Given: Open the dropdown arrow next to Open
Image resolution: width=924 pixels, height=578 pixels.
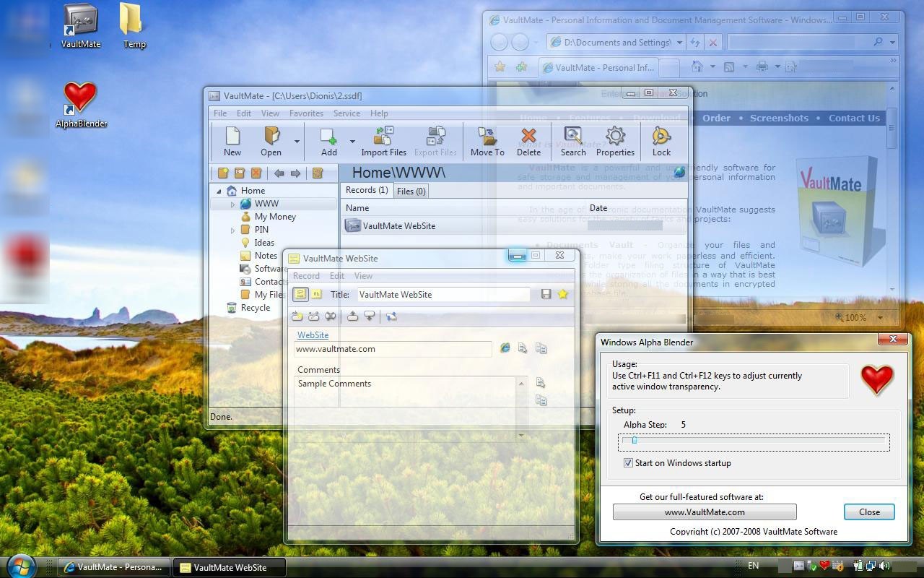Looking at the screenshot, I should click(x=296, y=142).
